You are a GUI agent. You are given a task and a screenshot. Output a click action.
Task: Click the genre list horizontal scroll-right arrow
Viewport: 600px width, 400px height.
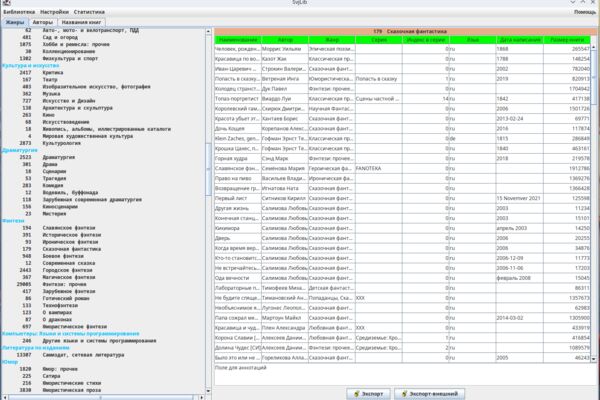(202, 397)
